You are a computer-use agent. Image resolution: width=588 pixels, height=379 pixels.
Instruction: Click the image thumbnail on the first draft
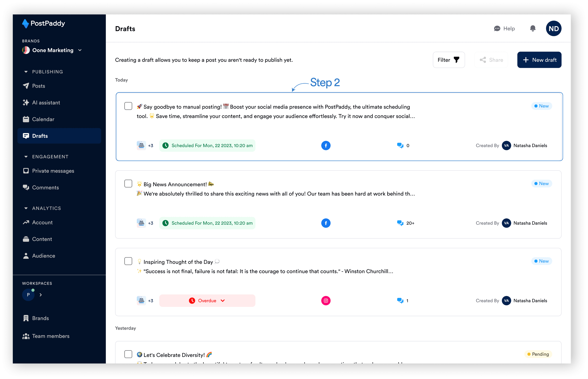click(x=141, y=145)
